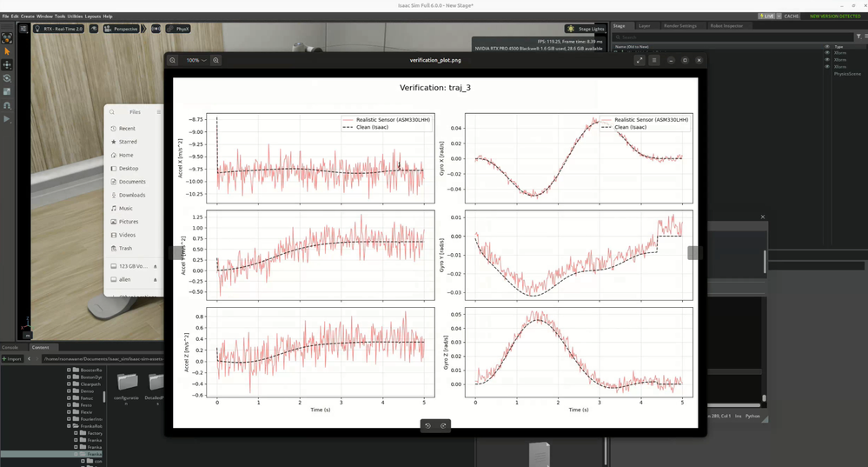Click the Stage panel Search field

tap(732, 37)
